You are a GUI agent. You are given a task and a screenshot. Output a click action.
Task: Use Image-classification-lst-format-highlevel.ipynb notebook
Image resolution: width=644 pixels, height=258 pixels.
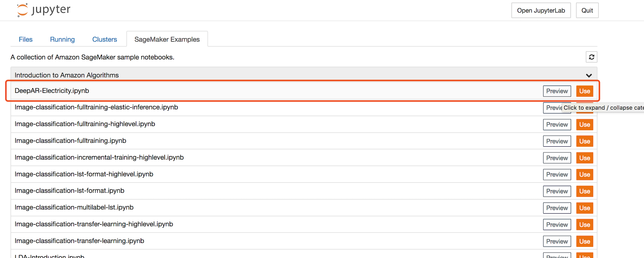(x=585, y=175)
